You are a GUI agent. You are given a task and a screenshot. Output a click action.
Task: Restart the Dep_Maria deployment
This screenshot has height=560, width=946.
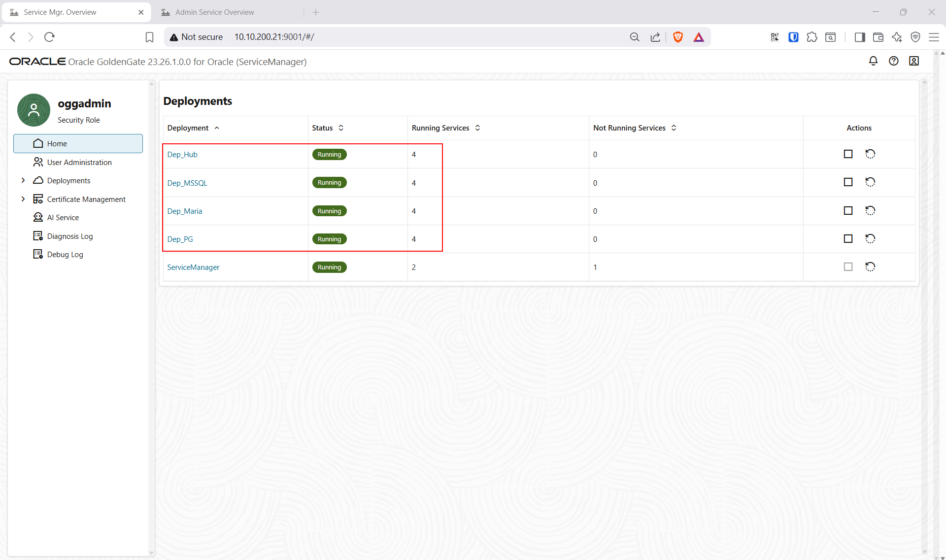870,211
